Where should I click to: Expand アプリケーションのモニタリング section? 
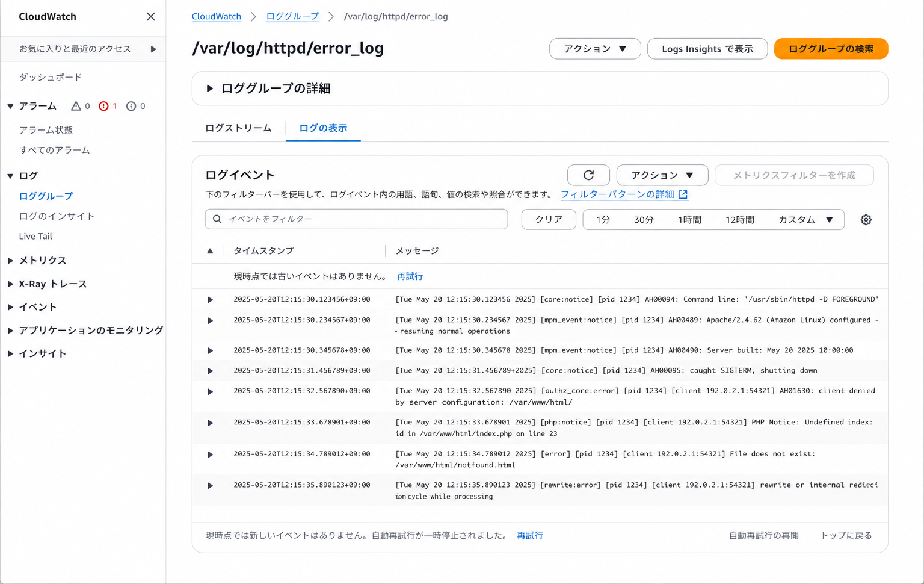pyautogui.click(x=10, y=331)
